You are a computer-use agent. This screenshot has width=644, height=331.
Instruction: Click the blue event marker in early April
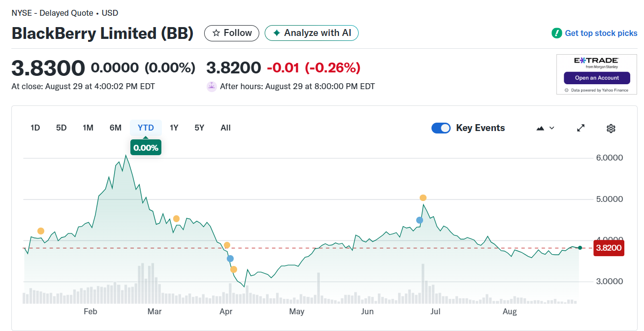click(x=230, y=259)
